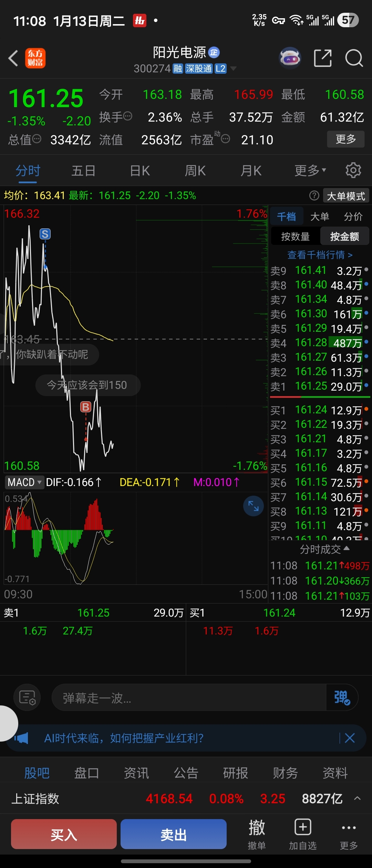Open the 公告 tab
The height and width of the screenshot is (868, 372).
186,773
